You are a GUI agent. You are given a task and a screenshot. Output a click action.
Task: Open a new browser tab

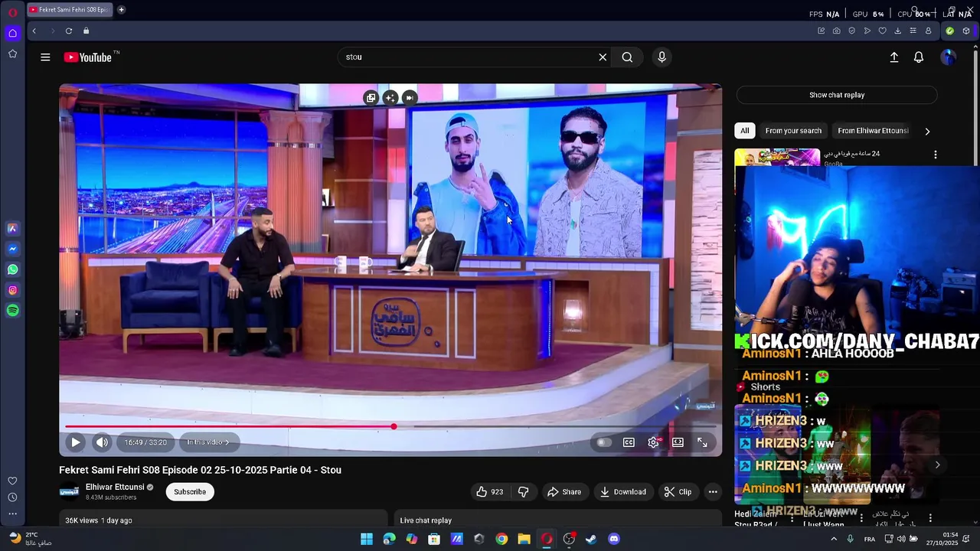pyautogui.click(x=121, y=10)
